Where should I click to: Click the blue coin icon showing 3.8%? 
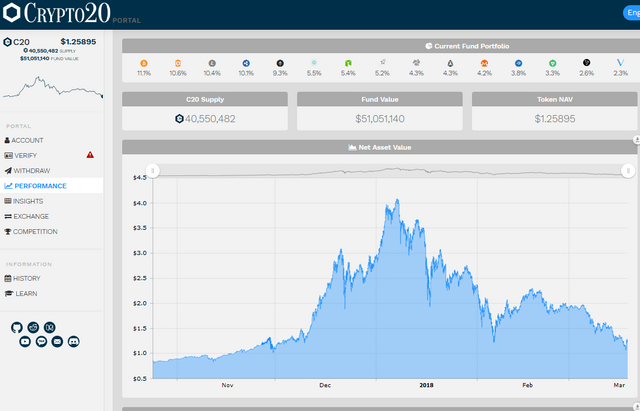tap(518, 63)
